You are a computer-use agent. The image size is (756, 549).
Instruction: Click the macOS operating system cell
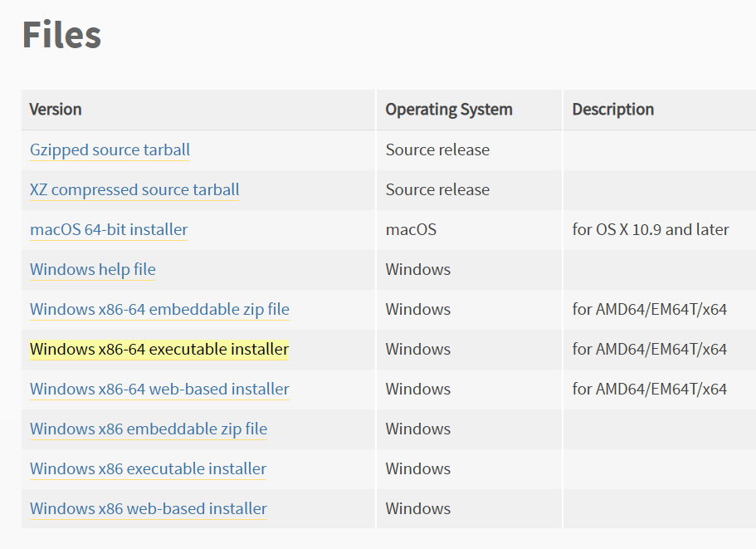411,229
